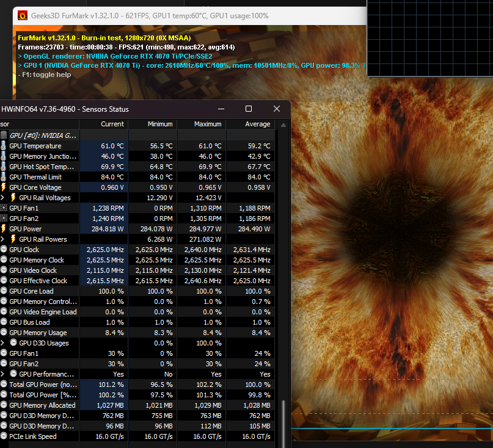Expand the GPU Rail Powers group
This screenshot has height=448, width=493.
2,239
